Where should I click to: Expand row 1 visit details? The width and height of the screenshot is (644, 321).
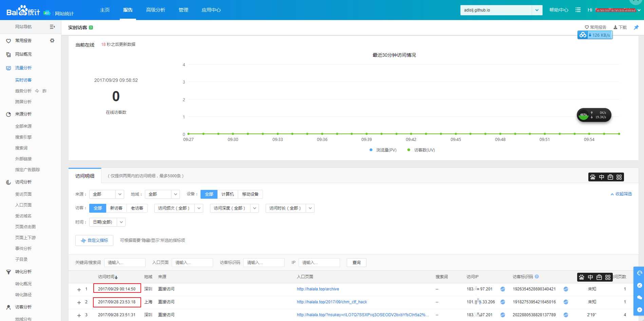[x=79, y=289]
